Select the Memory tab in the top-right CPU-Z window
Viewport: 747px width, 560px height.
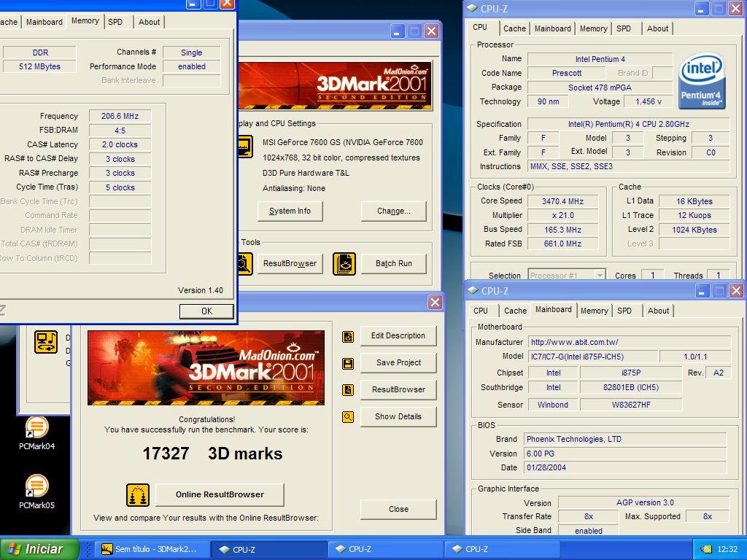(593, 28)
